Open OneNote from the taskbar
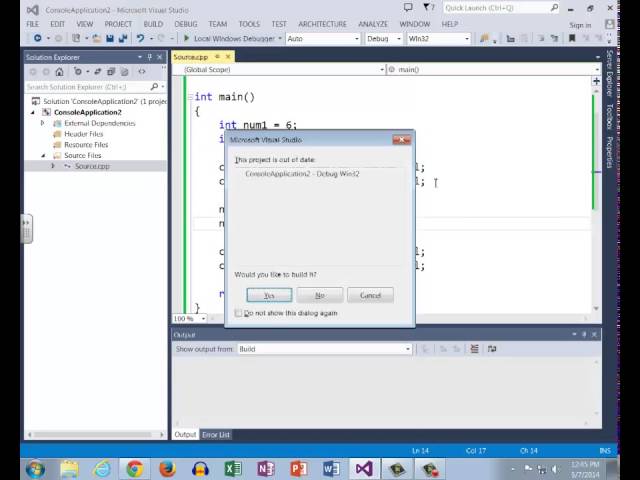Screen dimensions: 640x480 (x=266, y=469)
